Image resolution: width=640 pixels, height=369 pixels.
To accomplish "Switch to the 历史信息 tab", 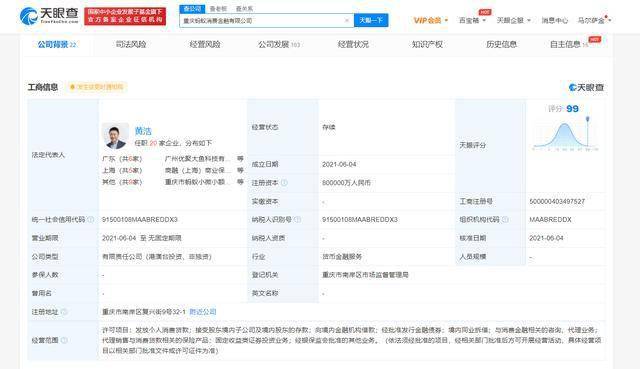I will coord(501,44).
